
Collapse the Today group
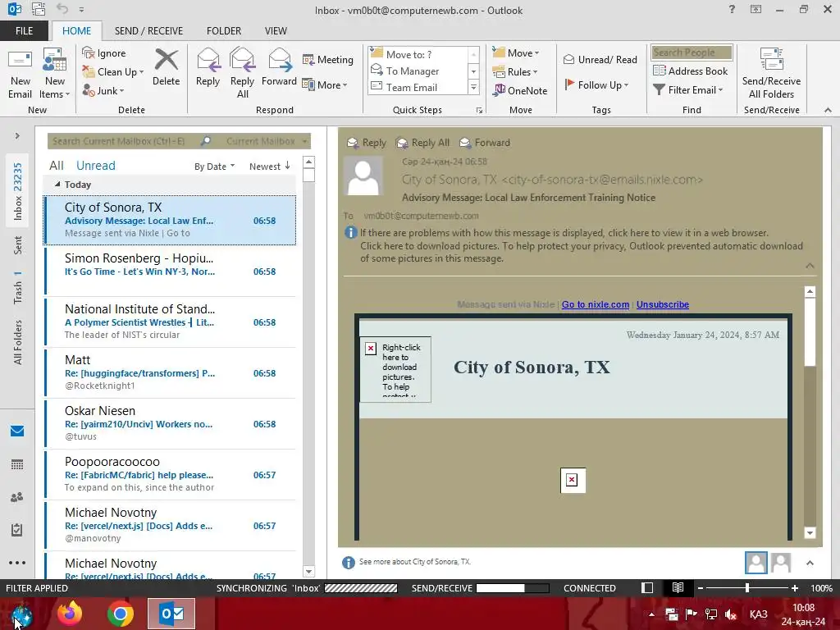(x=57, y=185)
